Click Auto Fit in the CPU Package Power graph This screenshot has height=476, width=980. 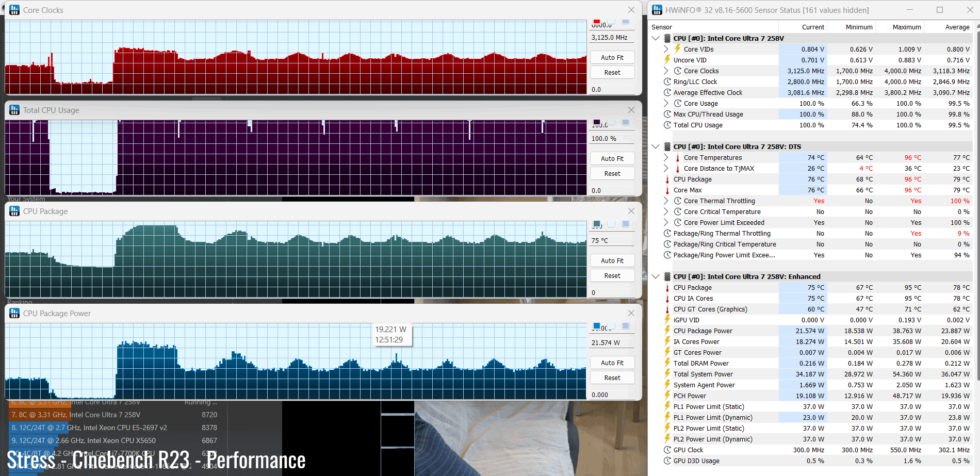point(612,363)
